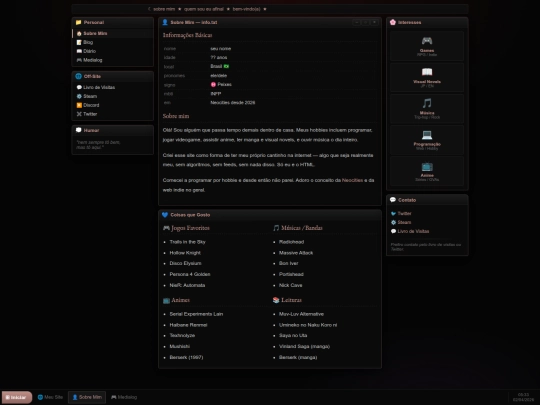The image size is (540, 405).
Task: Click 'Serial Experiments Lain' list item
Action: [196, 314]
